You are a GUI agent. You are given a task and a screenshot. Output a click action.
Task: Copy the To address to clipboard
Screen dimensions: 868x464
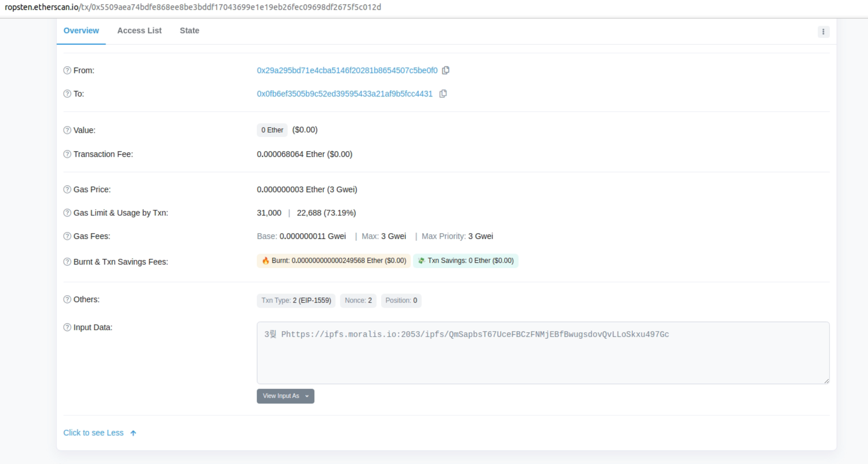[x=443, y=94]
